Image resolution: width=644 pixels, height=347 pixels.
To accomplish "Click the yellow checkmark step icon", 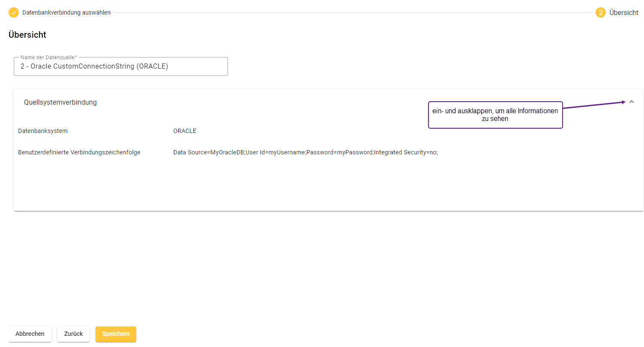I will coord(14,12).
